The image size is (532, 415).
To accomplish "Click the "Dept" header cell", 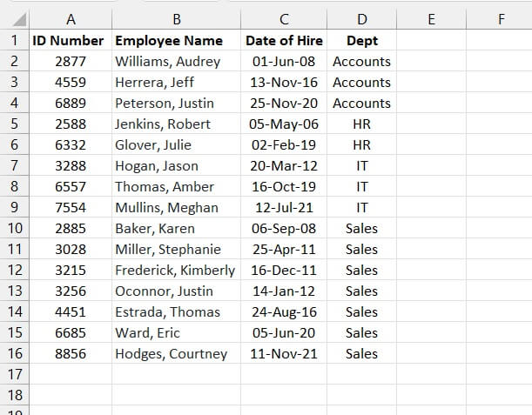I will coord(361,40).
